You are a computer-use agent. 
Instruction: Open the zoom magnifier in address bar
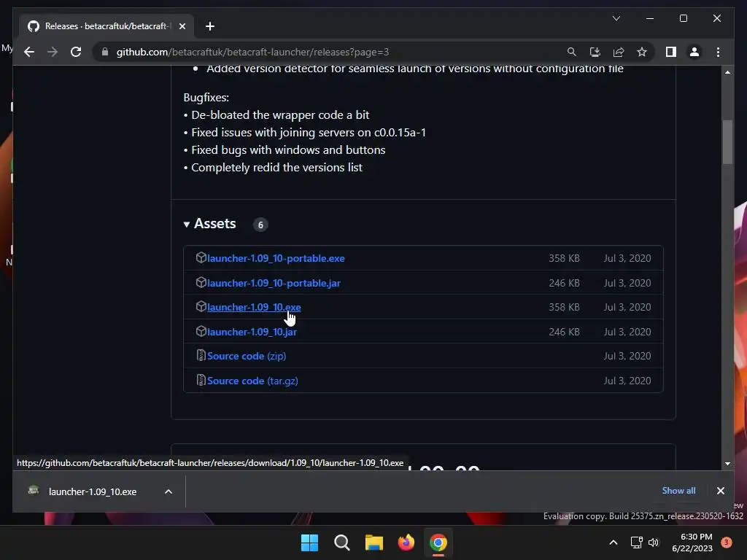click(572, 52)
